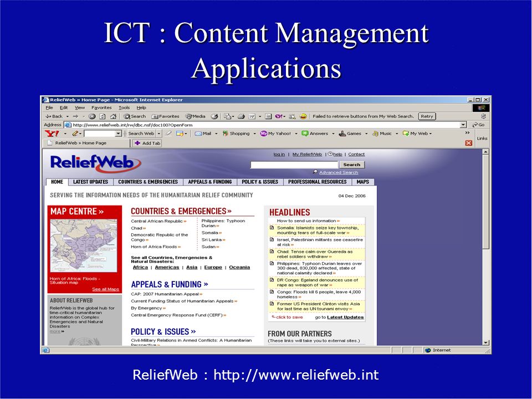Open the Media pane from toolbar
The width and height of the screenshot is (532, 399).
196,116
